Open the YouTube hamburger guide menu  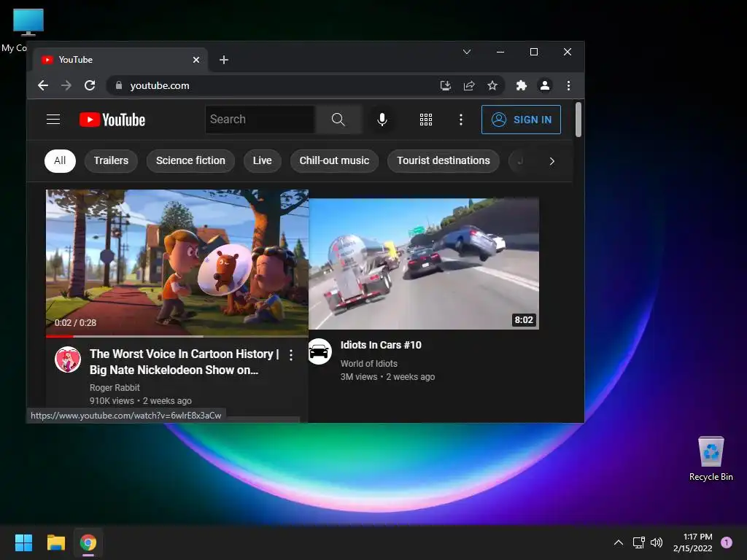(53, 120)
